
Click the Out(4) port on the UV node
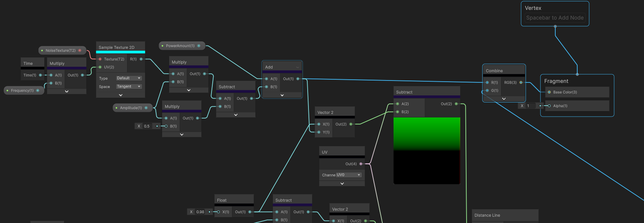(361, 164)
